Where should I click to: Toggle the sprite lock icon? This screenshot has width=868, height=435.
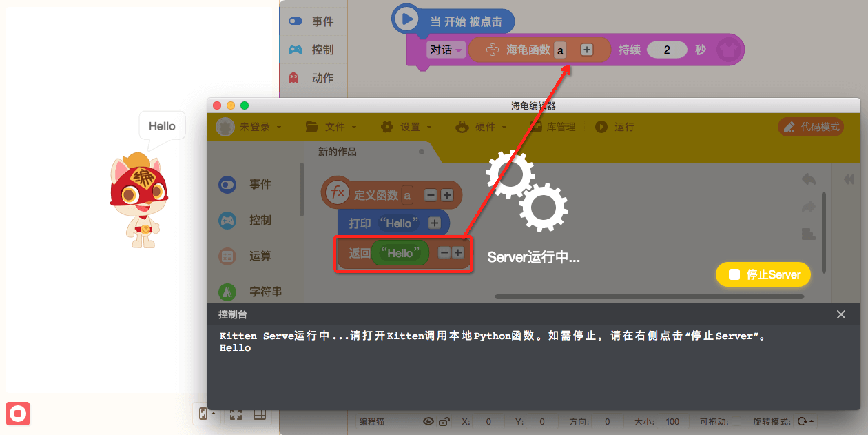pos(444,421)
